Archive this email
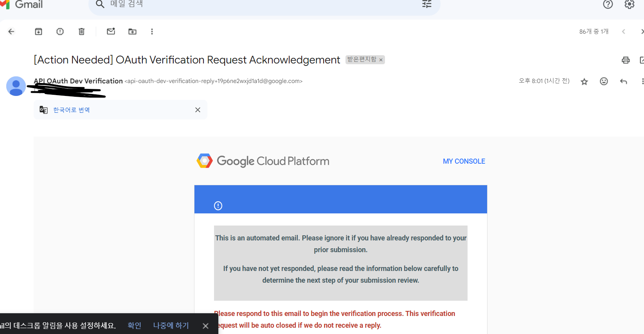Viewport: 644px width, 334px height. coord(38,32)
